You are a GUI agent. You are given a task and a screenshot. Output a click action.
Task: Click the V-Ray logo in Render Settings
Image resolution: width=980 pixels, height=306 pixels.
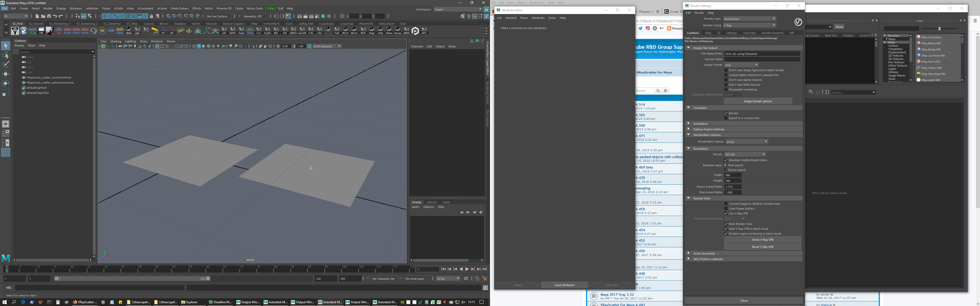click(798, 22)
